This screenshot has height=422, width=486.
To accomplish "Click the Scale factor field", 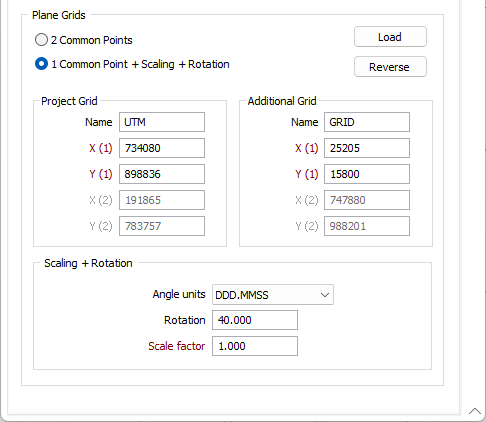I will point(255,346).
